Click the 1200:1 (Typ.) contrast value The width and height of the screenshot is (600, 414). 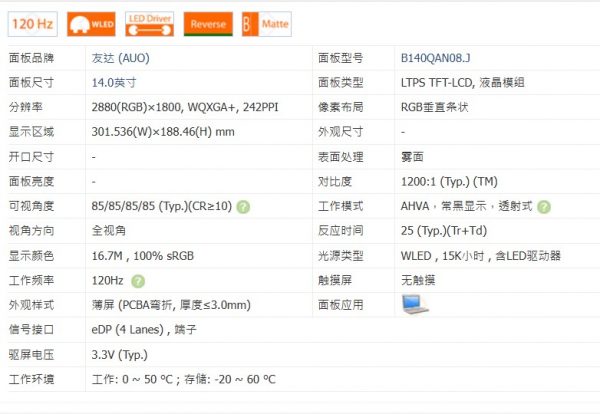(449, 182)
